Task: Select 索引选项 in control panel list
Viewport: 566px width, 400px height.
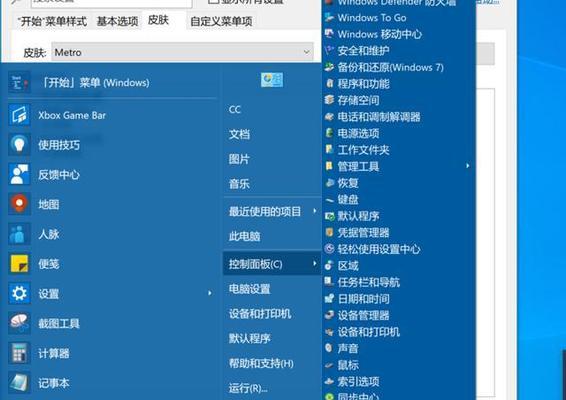Action: [358, 381]
